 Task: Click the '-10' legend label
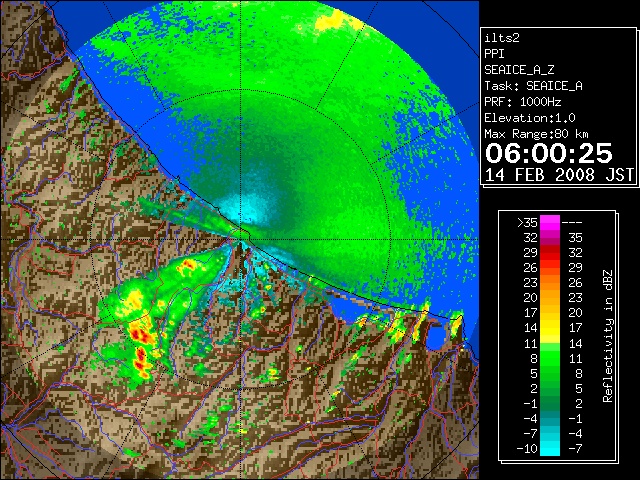[x=527, y=449]
